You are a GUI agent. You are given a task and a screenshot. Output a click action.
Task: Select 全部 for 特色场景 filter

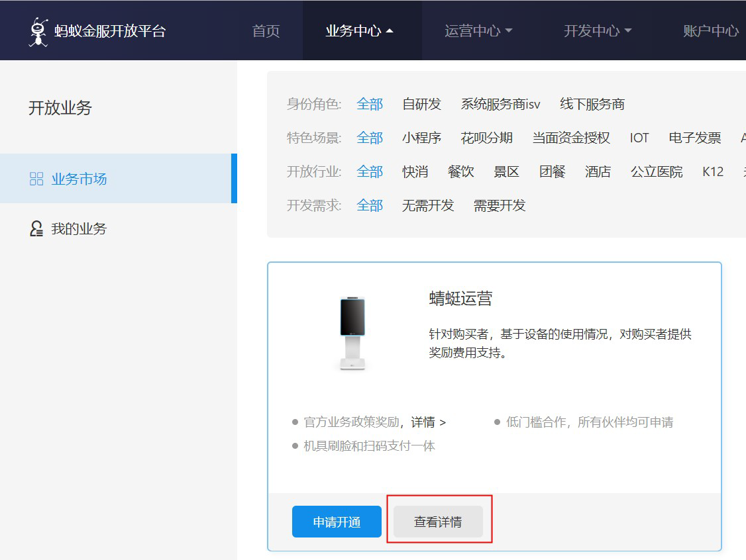tap(370, 138)
